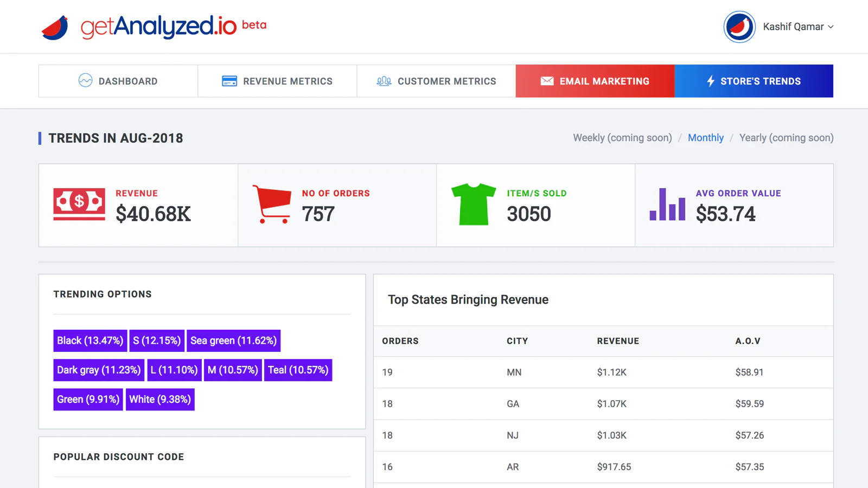Click the purple bar chart icon for AVG Order Value

(x=666, y=206)
